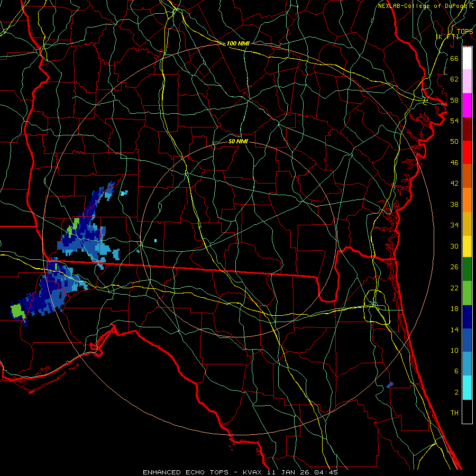476x476 pixels.
Task: Click the "30" legend value
Action: (x=454, y=246)
